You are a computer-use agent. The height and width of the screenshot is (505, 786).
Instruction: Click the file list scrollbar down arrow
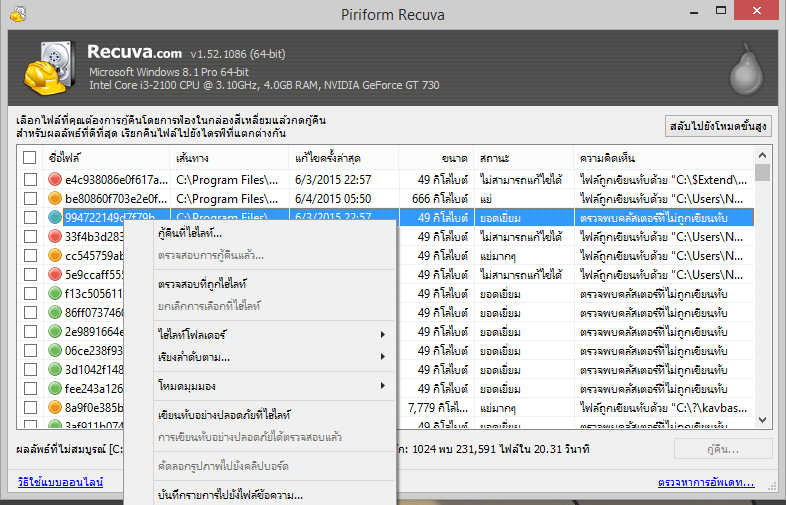[762, 420]
